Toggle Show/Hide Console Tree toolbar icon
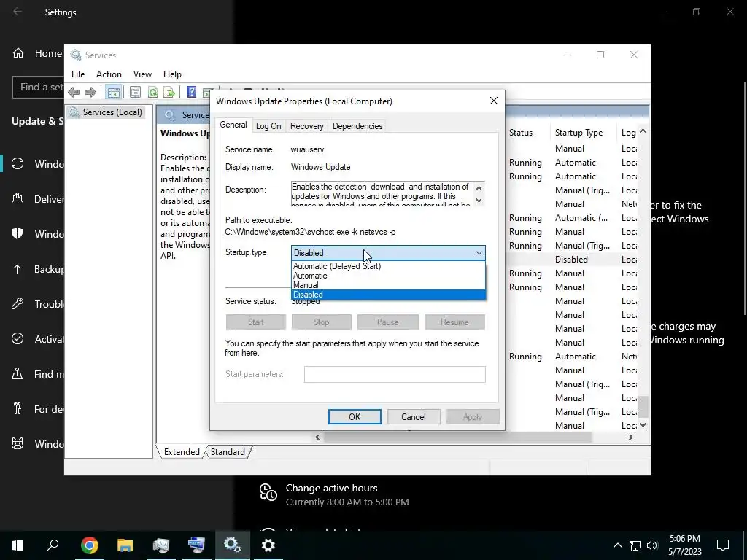 [113, 92]
